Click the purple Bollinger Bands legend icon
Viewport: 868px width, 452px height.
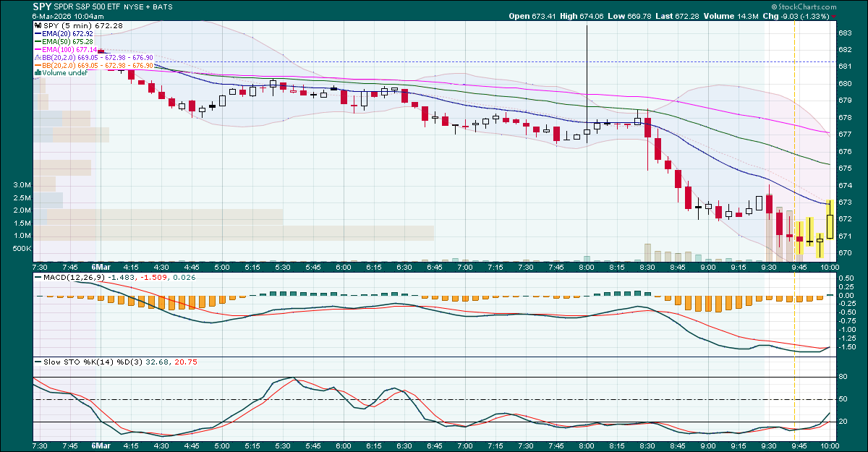(36, 57)
